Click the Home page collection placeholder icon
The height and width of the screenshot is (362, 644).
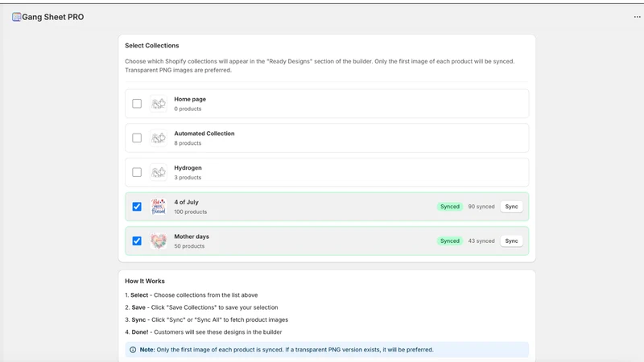click(158, 104)
